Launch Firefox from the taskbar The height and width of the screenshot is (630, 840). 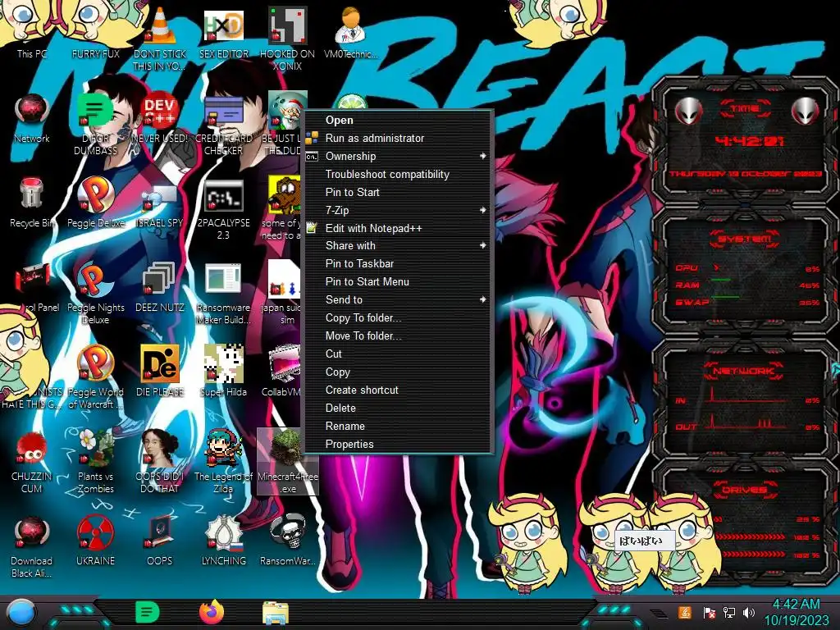[212, 612]
